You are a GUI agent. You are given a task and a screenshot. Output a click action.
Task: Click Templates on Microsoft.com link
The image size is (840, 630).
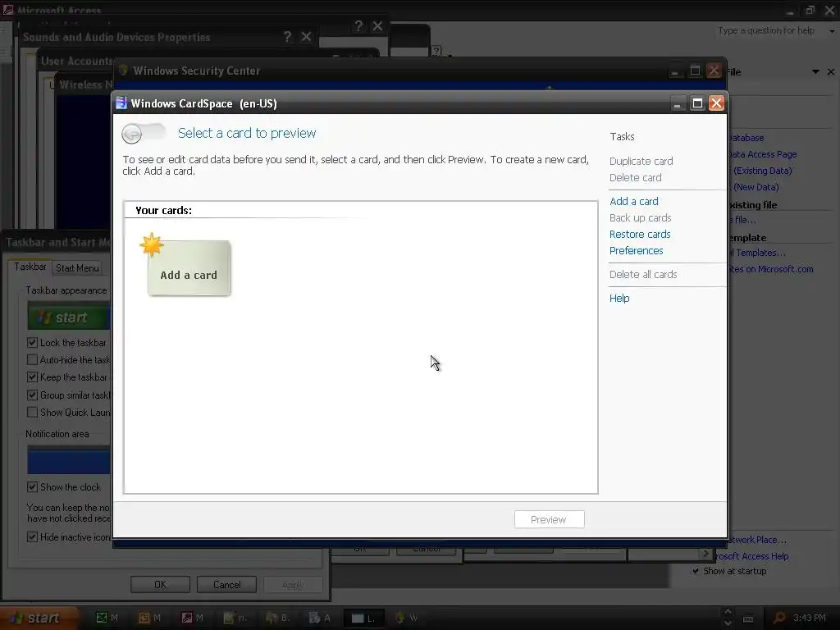[x=771, y=269]
